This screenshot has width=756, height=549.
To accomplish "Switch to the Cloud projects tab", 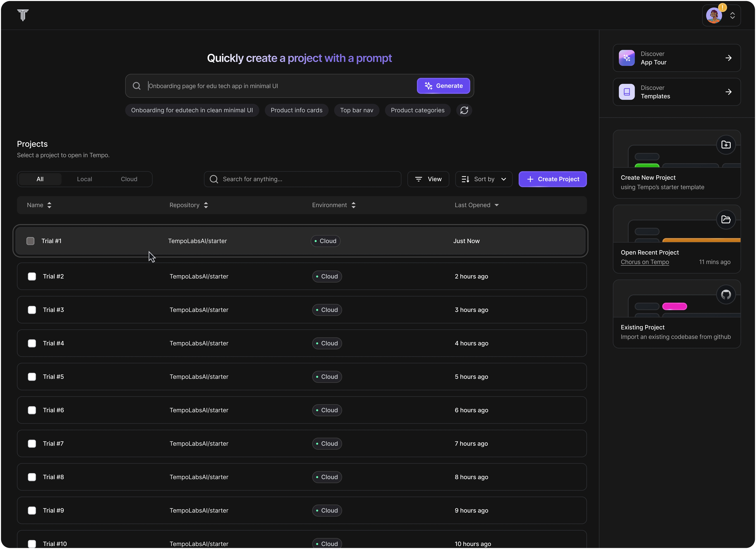I will pos(129,179).
